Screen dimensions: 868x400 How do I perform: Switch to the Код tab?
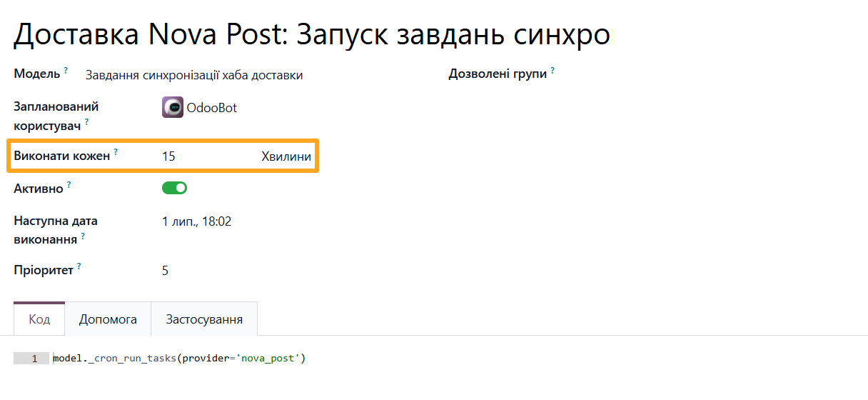point(39,319)
